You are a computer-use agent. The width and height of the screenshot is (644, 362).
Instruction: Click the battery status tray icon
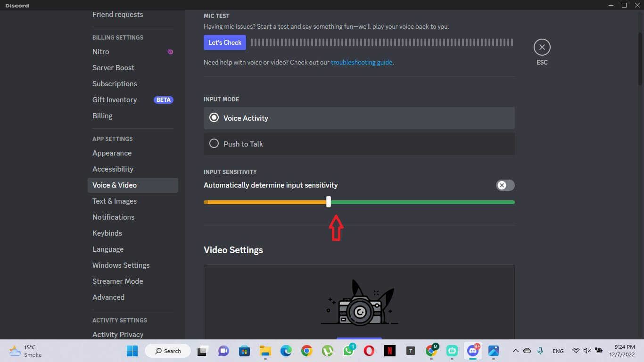[x=599, y=351]
